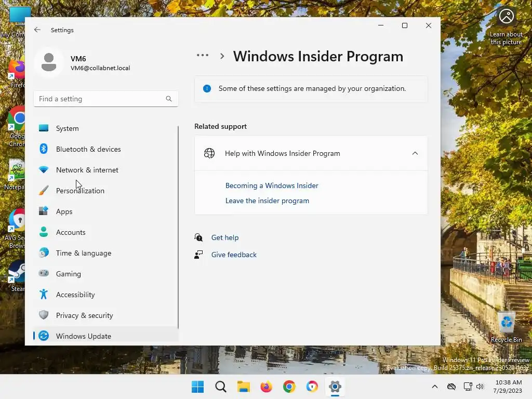The height and width of the screenshot is (399, 532).
Task: Open the Windows Start menu
Action: tap(198, 387)
